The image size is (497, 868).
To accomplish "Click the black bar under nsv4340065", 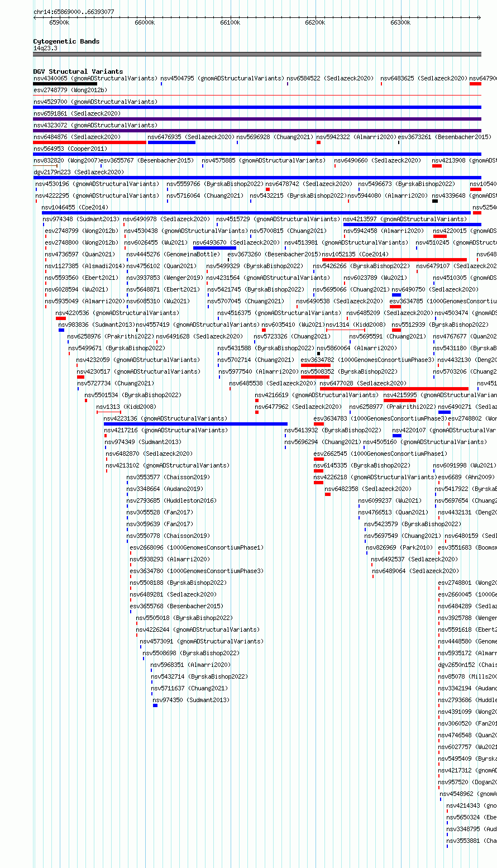I will (65, 84).
